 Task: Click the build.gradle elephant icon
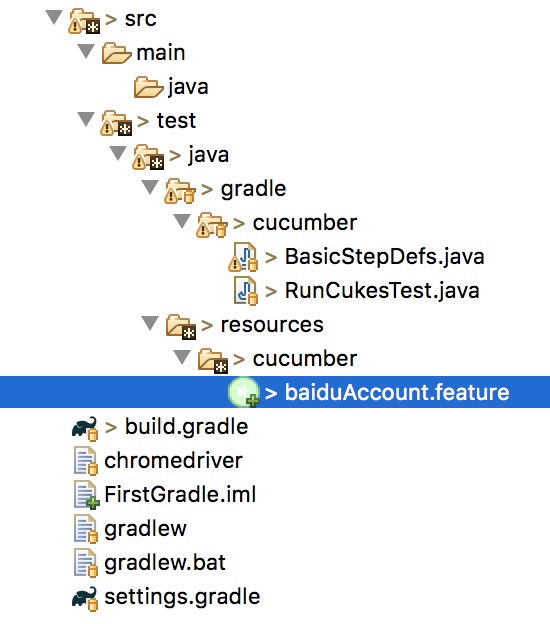(84, 428)
